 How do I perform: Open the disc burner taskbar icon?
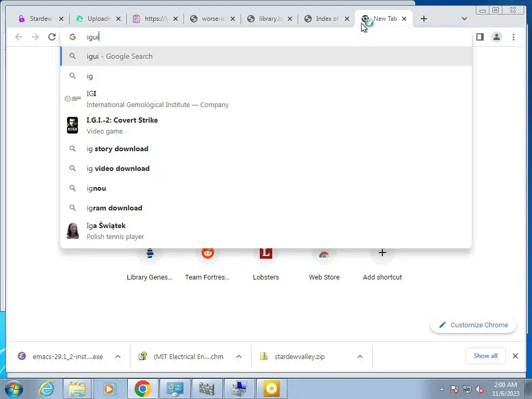click(x=271, y=389)
